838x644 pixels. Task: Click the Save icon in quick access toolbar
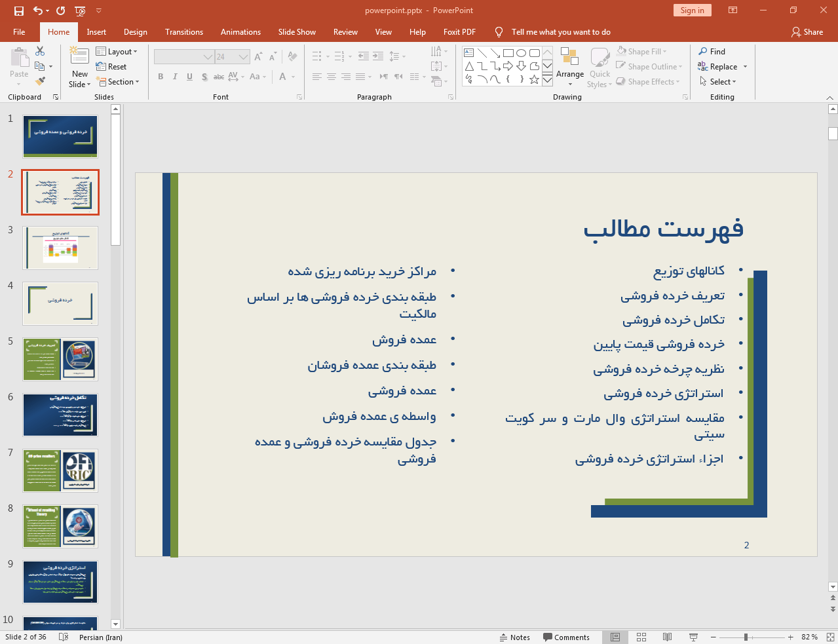click(x=19, y=10)
